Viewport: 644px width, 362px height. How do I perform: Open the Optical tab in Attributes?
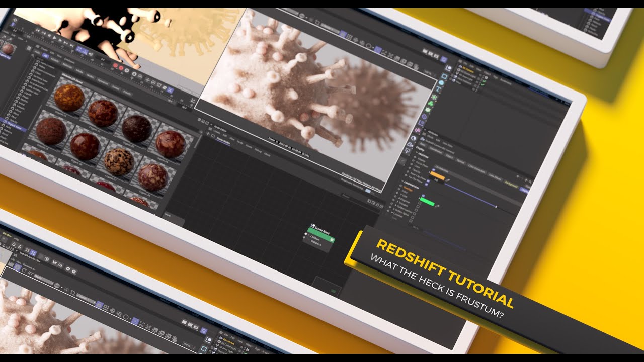click(x=461, y=161)
